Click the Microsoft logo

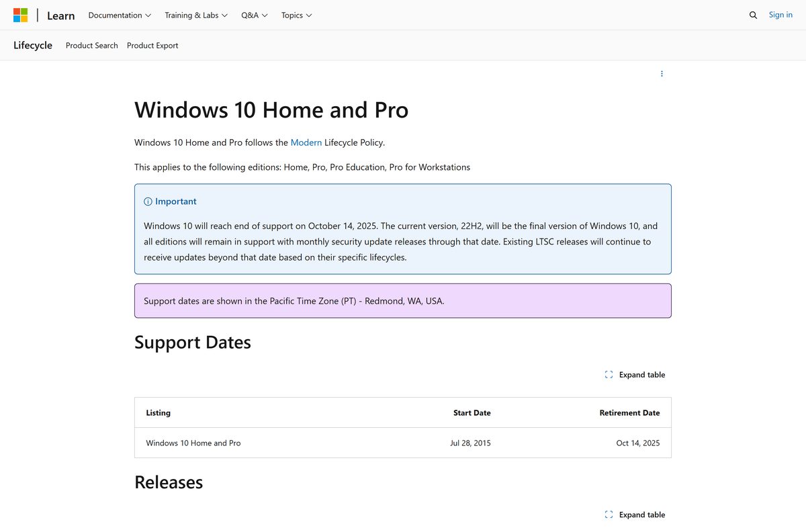(21, 15)
